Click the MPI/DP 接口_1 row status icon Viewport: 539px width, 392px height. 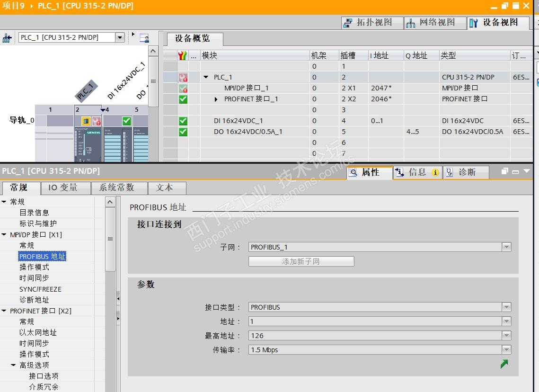pos(183,89)
